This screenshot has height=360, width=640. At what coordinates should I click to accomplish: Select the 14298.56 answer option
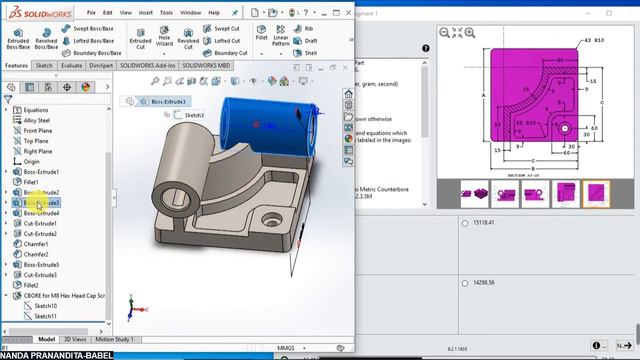[x=465, y=283]
